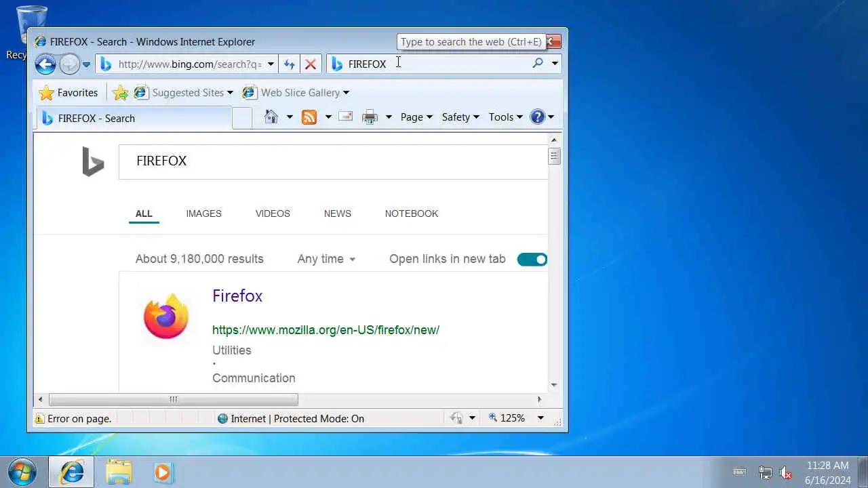868x488 pixels.
Task: Expand the Home button dropdown arrow
Action: [x=289, y=117]
